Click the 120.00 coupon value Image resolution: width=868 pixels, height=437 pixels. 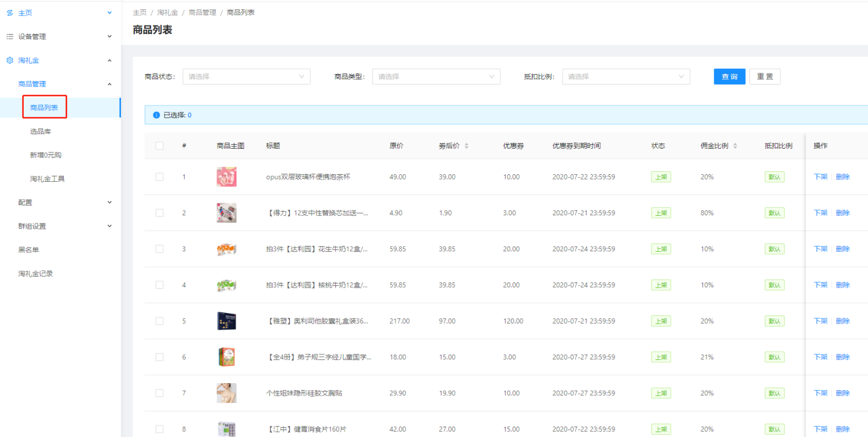[513, 321]
